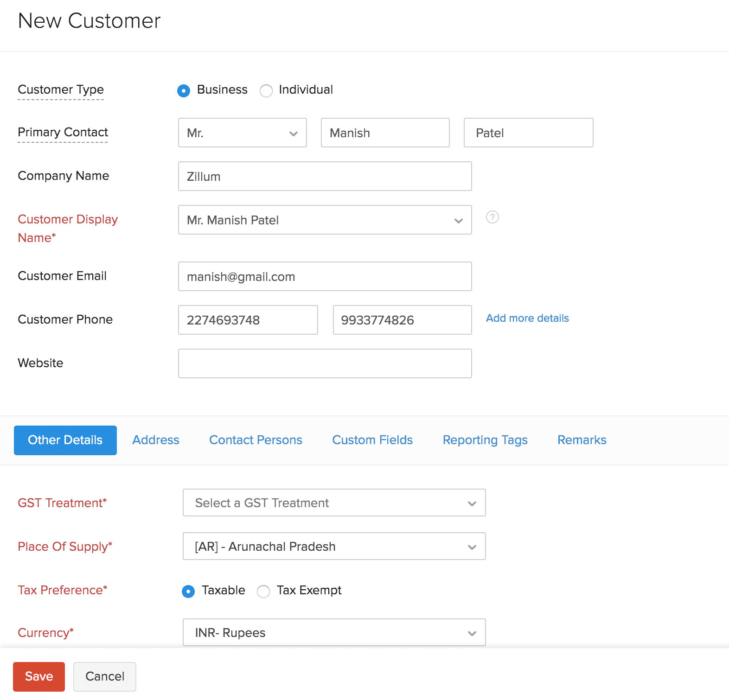Click the help icon beside Customer Display Name
Screen dimensions: 729x700
tap(492, 217)
